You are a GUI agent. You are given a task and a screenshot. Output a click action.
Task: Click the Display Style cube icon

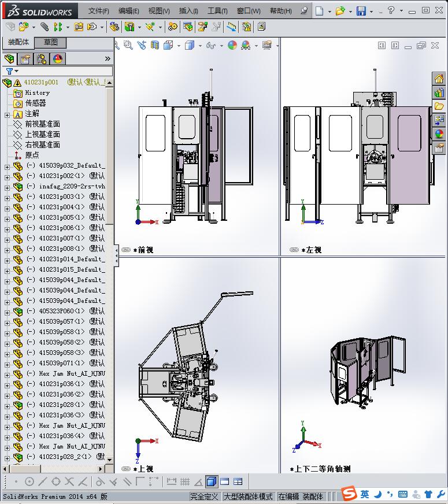pyautogui.click(x=190, y=45)
